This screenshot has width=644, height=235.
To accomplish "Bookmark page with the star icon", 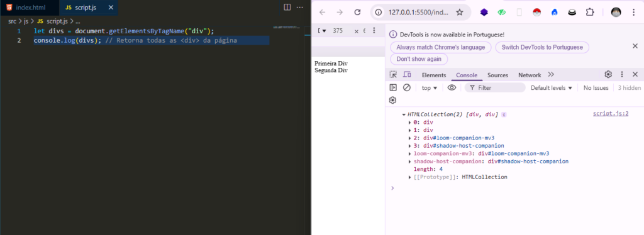I will tap(460, 13).
